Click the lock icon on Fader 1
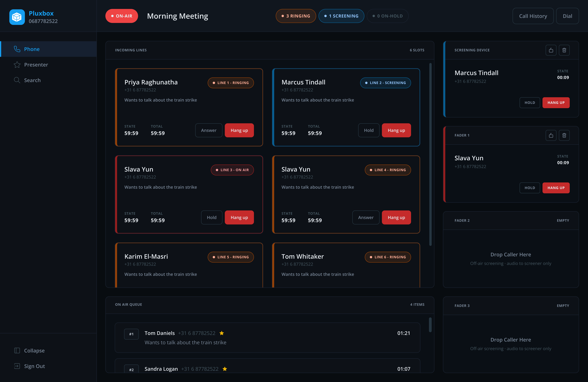The image size is (588, 382). click(551, 135)
